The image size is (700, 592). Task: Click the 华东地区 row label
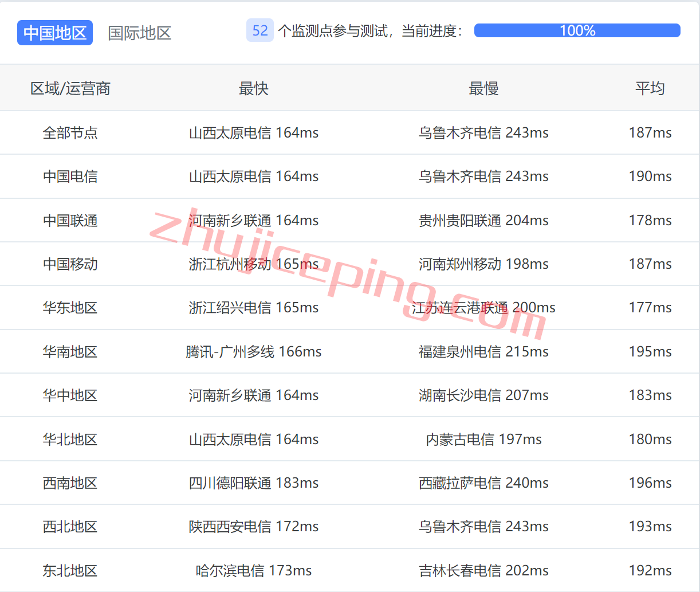pos(70,307)
